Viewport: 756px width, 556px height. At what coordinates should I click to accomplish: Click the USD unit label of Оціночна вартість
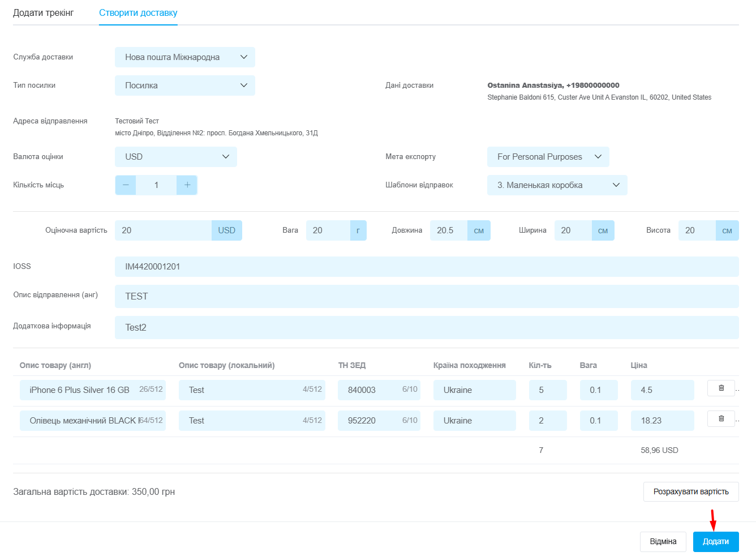(227, 230)
